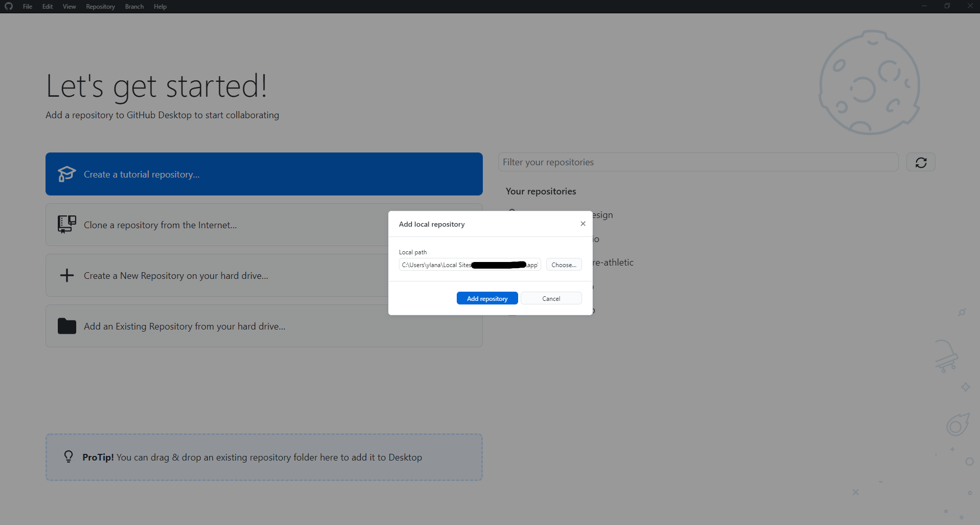Click the folder icon for existing repository
The width and height of the screenshot is (980, 525).
66,326
